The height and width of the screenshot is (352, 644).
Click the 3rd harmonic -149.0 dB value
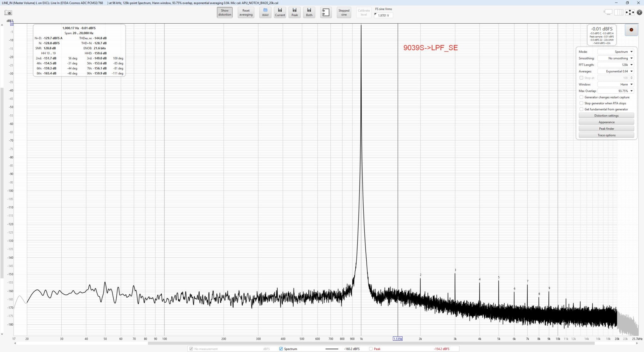coord(100,58)
